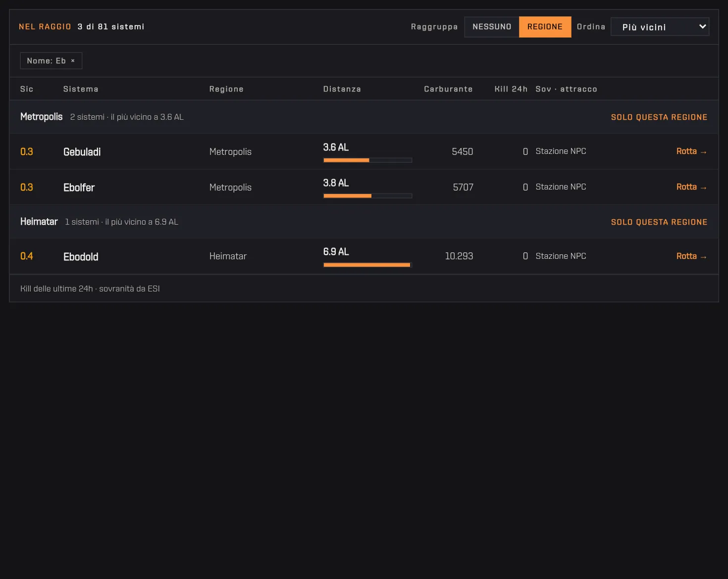This screenshot has width=728, height=579.
Task: Click the Kill delle ultime 24h footer note
Action: coord(90,289)
